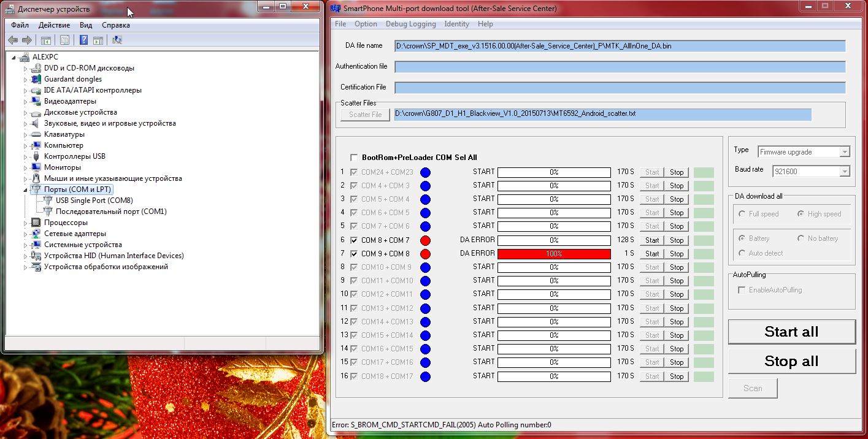The height and width of the screenshot is (439, 868).
Task: Open the Debug Logging menu
Action: (410, 24)
